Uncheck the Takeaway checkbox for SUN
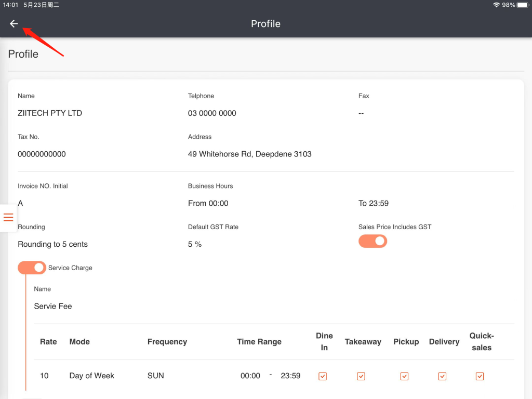The width and height of the screenshot is (532, 399). pyautogui.click(x=361, y=376)
